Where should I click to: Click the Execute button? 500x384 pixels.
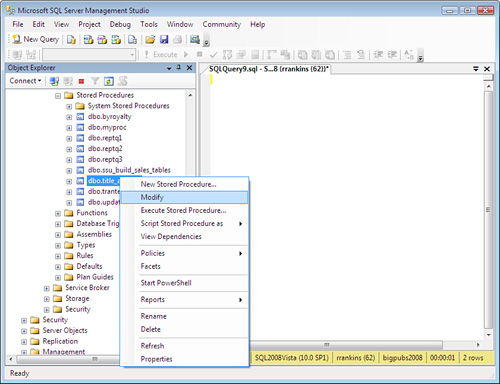pyautogui.click(x=161, y=54)
